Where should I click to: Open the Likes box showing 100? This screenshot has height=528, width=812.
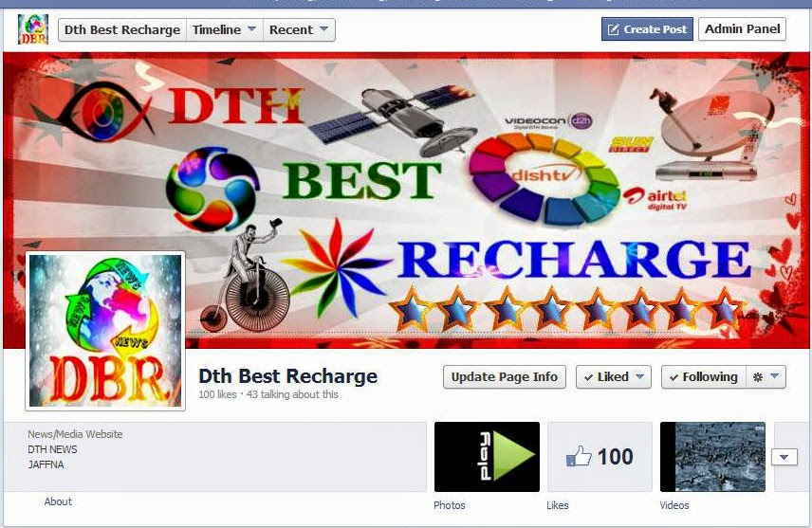click(x=600, y=457)
